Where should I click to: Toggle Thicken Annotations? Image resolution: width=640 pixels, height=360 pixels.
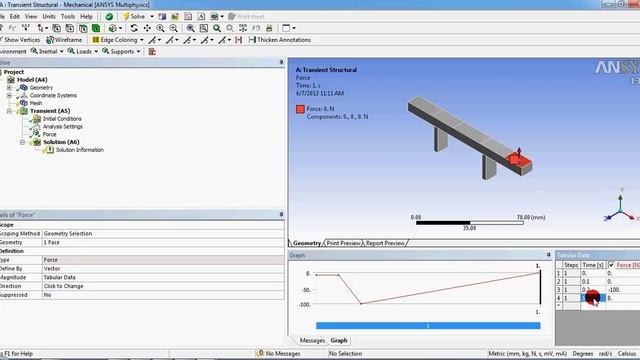pyautogui.click(x=280, y=40)
